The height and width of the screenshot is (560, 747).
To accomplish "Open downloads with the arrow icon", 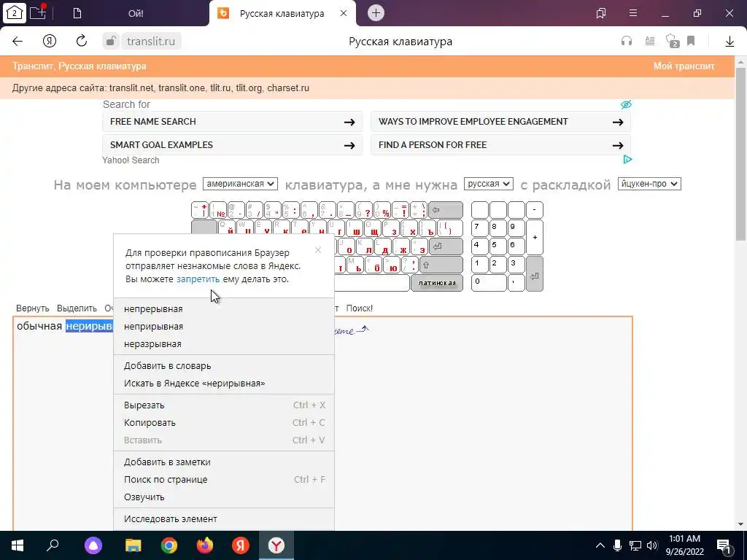I will tap(729, 42).
